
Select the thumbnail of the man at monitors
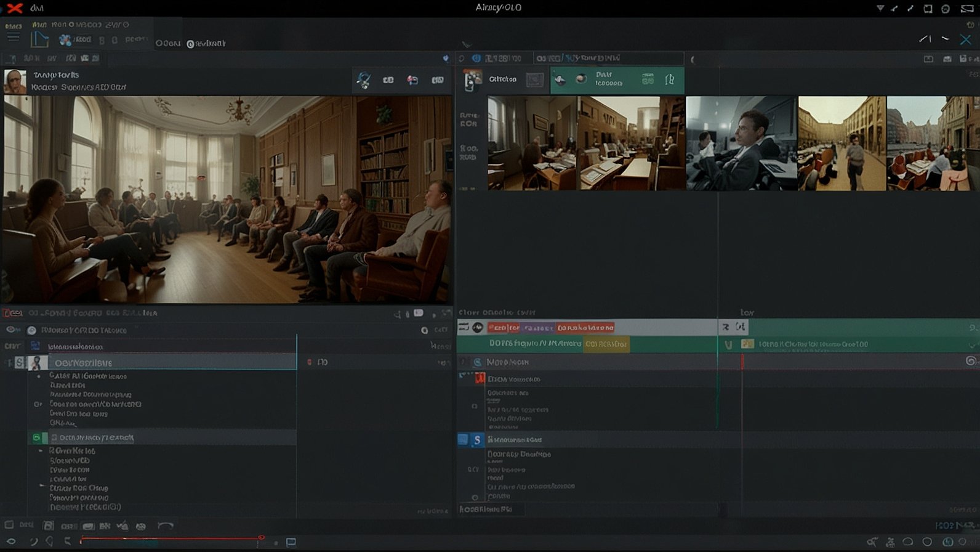(x=741, y=143)
